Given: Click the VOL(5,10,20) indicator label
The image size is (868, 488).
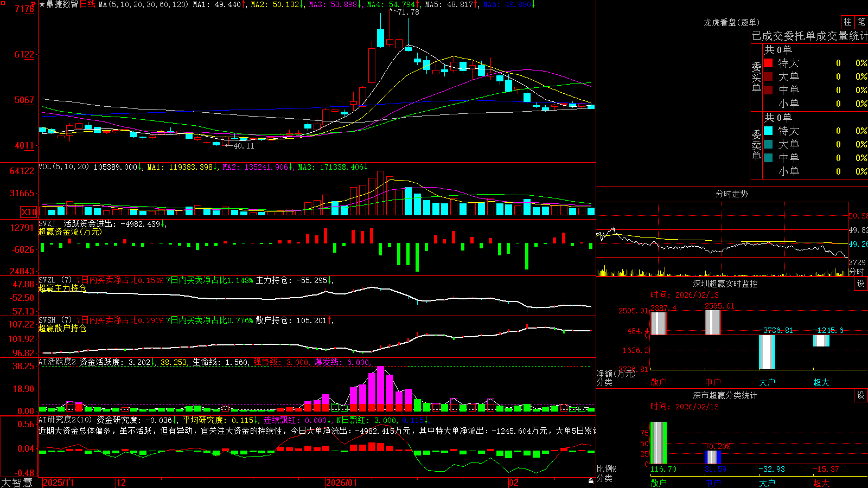Looking at the screenshot, I should [x=63, y=167].
